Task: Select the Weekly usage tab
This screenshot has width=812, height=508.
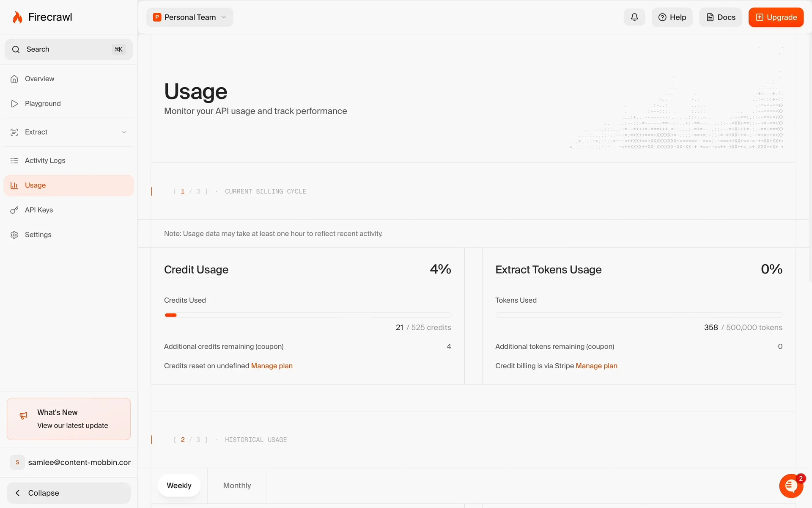Action: coord(179,486)
